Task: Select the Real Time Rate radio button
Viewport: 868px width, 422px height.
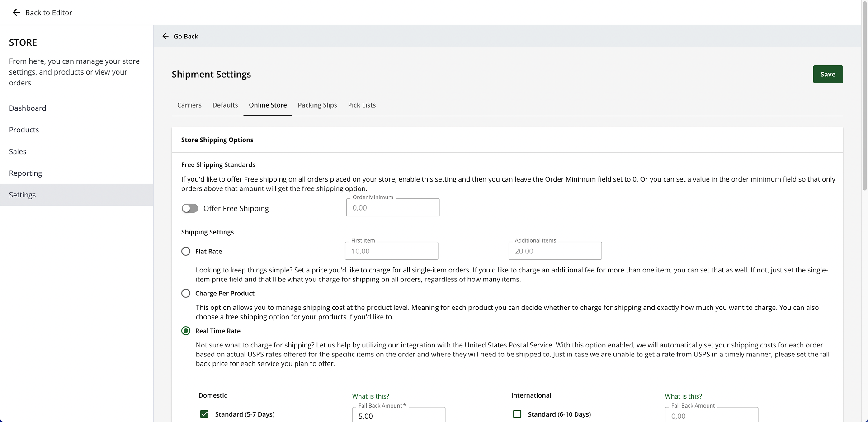Action: 186,331
